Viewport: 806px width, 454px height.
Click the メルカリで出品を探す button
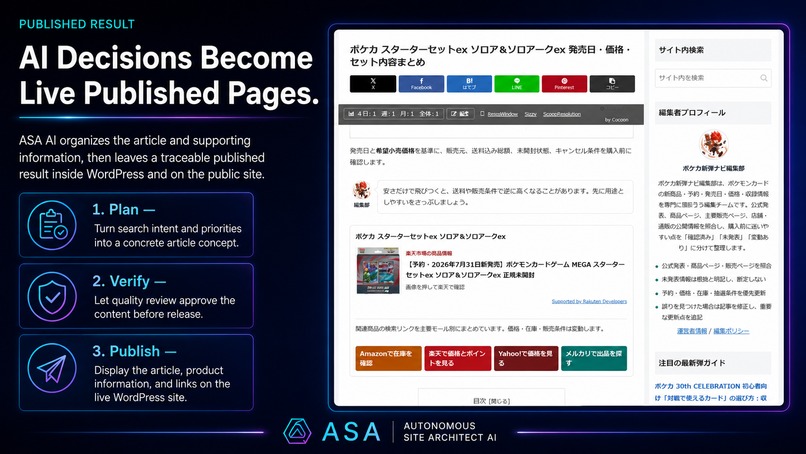[x=594, y=358]
